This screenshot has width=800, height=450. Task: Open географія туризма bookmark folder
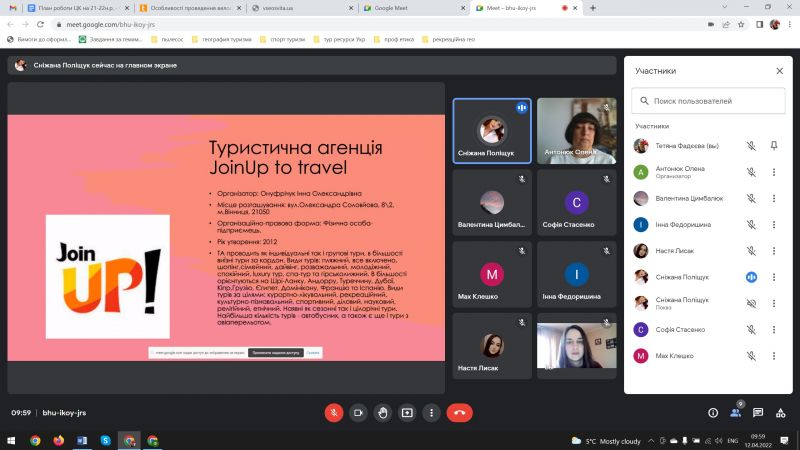(x=221, y=39)
